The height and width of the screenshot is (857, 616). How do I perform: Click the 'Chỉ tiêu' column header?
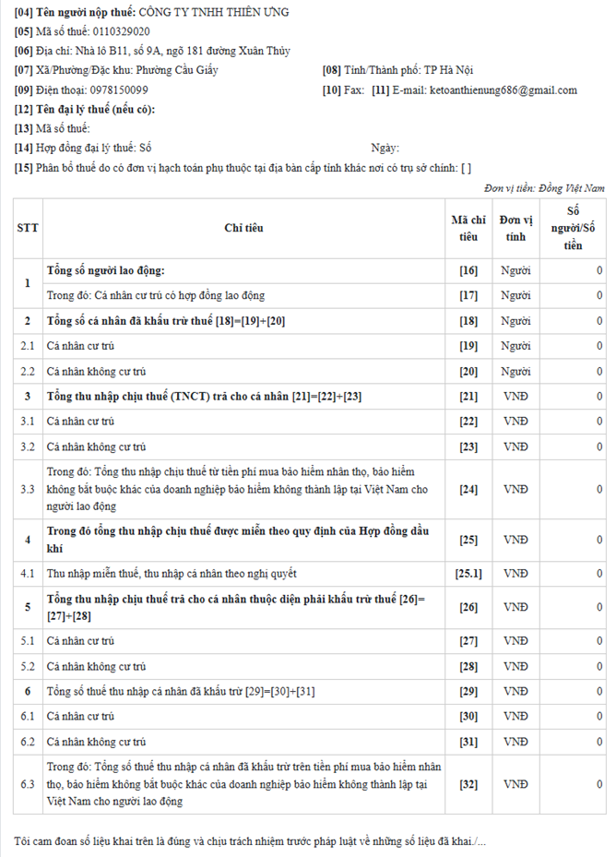pyautogui.click(x=243, y=228)
